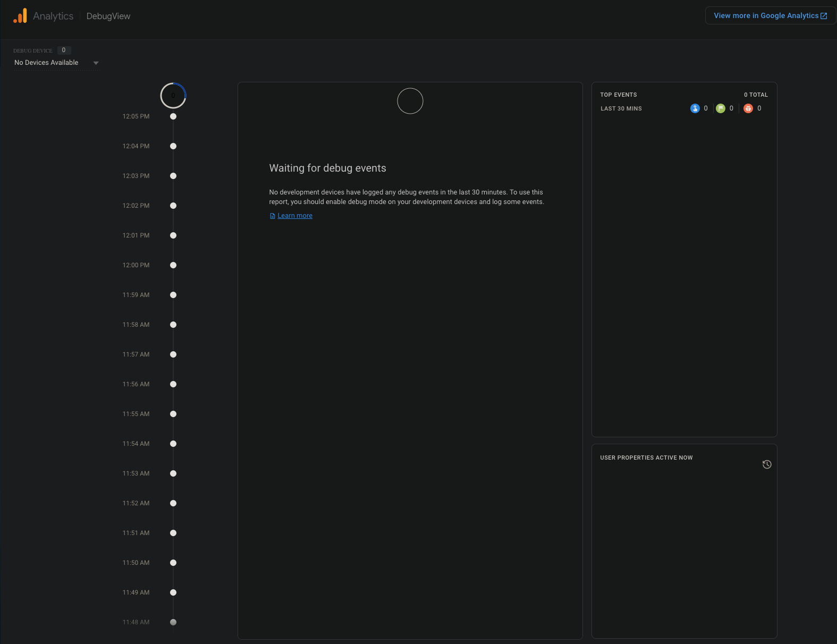Screen dimensions: 837x644
Task: Select the 11:58 AM timeline marker
Action: [x=173, y=325]
